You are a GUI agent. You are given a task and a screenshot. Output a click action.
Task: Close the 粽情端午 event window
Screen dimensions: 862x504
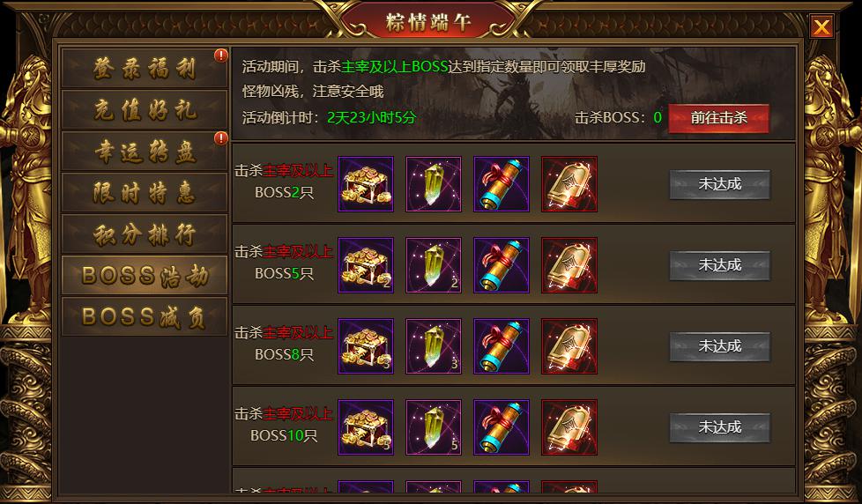tap(821, 26)
